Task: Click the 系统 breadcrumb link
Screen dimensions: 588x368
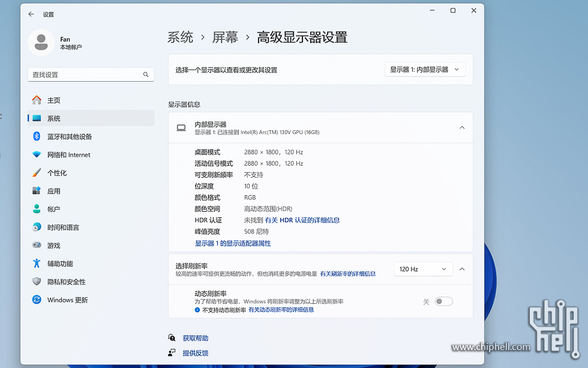Action: coord(181,37)
